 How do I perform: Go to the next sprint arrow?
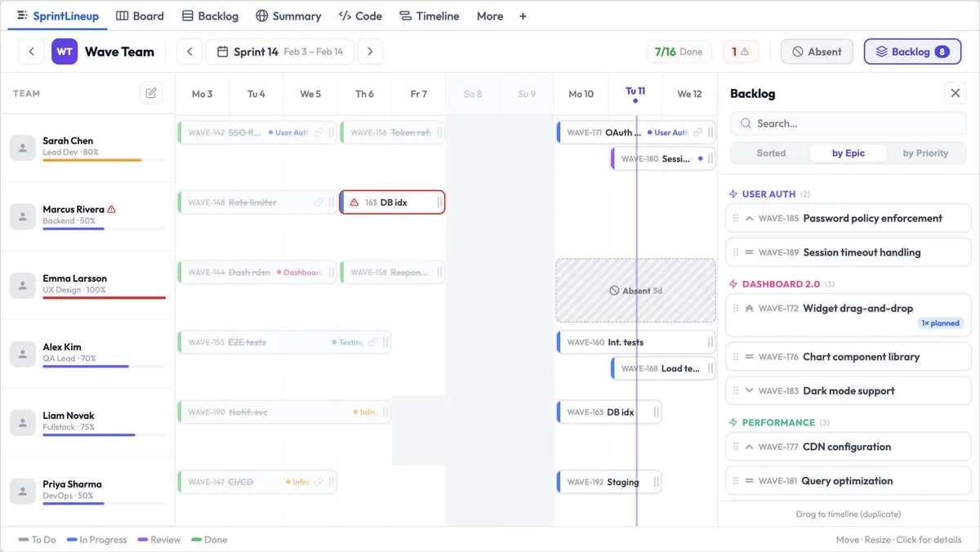point(370,51)
